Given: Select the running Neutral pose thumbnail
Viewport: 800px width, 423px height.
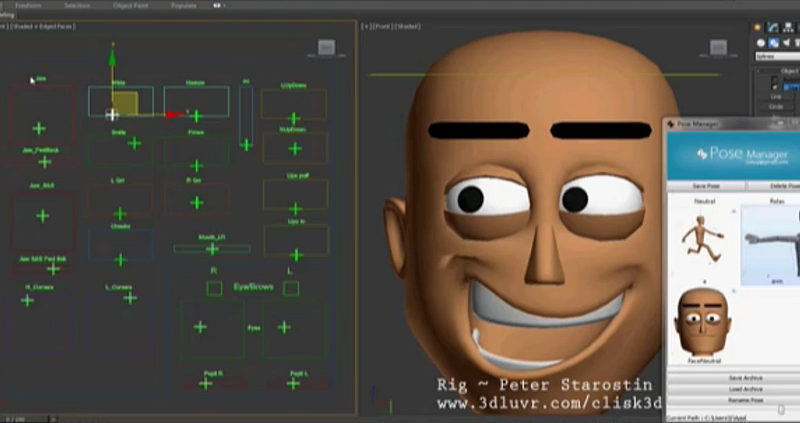Looking at the screenshot, I should point(704,239).
